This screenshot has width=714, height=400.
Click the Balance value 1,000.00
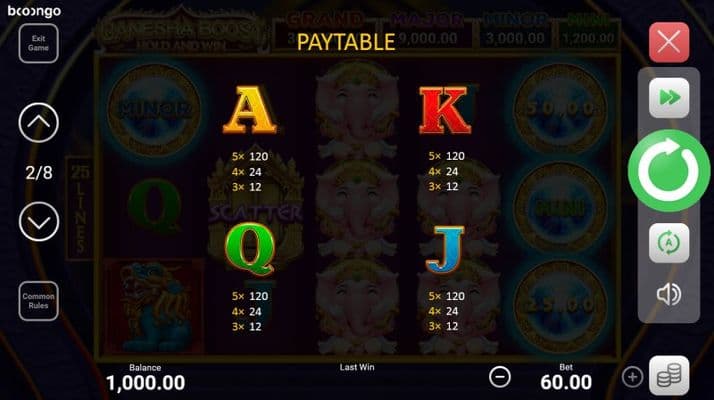pyautogui.click(x=145, y=383)
